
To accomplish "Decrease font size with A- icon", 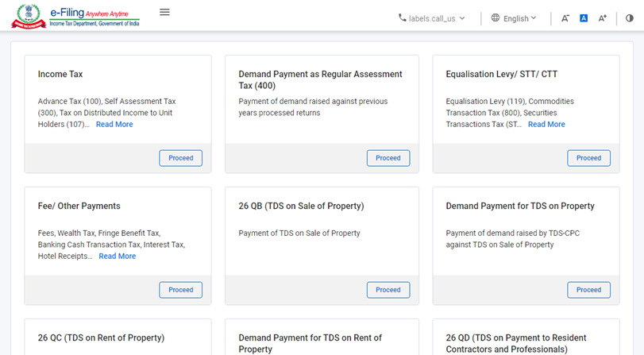I will click(x=565, y=18).
